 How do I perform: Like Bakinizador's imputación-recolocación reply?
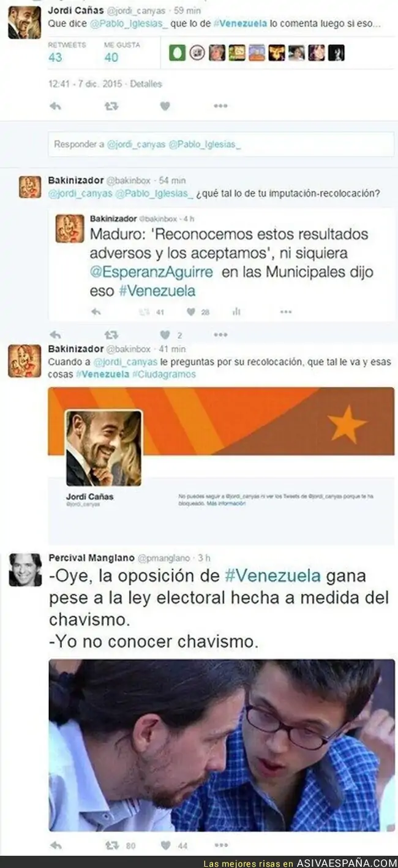(165, 335)
